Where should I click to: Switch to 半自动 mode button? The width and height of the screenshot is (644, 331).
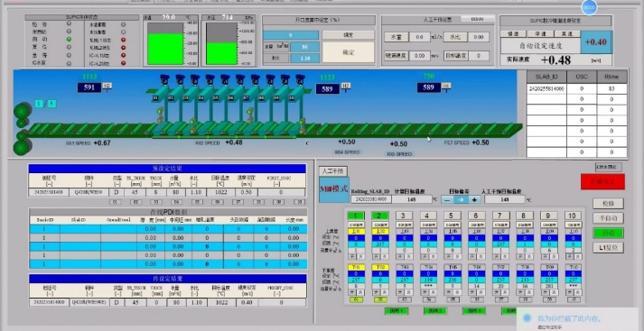pyautogui.click(x=608, y=217)
